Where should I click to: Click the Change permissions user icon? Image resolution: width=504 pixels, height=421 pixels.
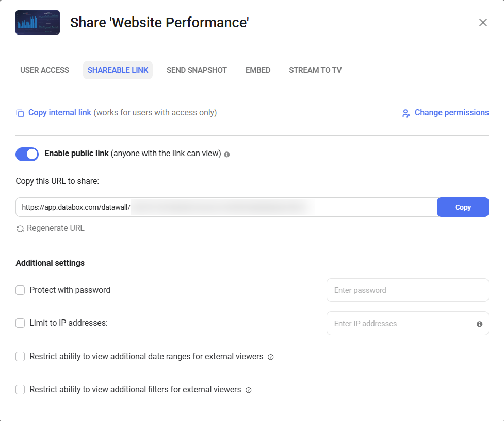pos(406,113)
